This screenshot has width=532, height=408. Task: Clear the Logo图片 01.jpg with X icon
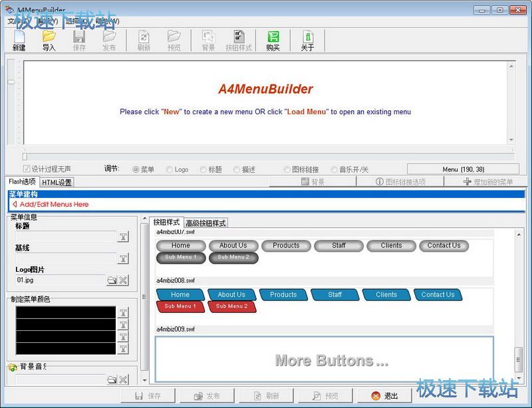[x=123, y=280]
